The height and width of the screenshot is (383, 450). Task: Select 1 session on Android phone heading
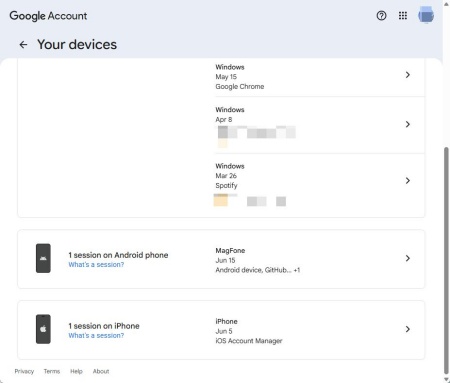(x=118, y=255)
